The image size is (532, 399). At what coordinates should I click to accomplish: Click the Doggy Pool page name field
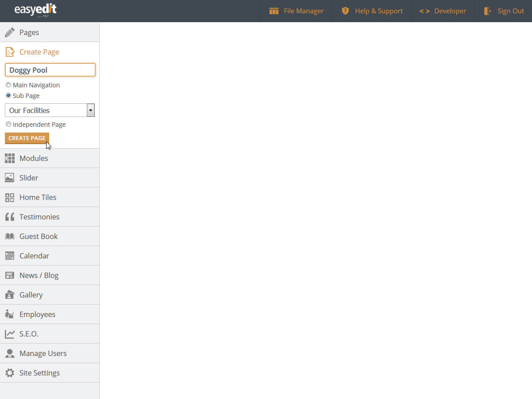click(x=50, y=70)
